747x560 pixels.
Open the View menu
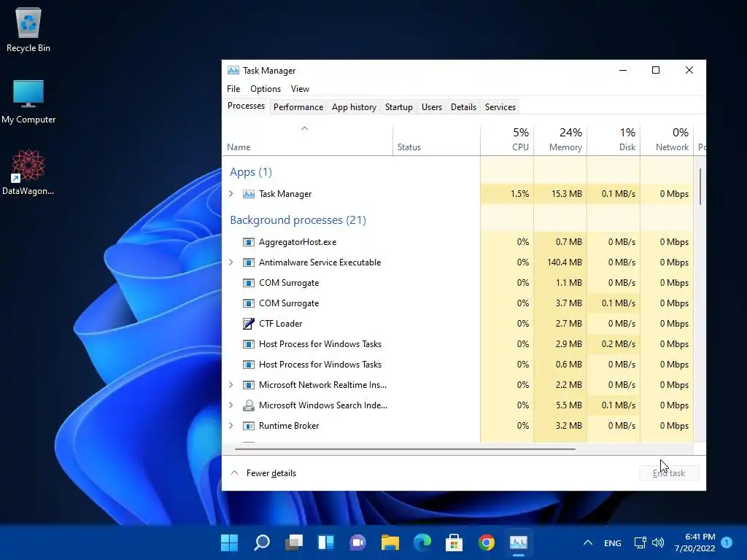tap(300, 89)
